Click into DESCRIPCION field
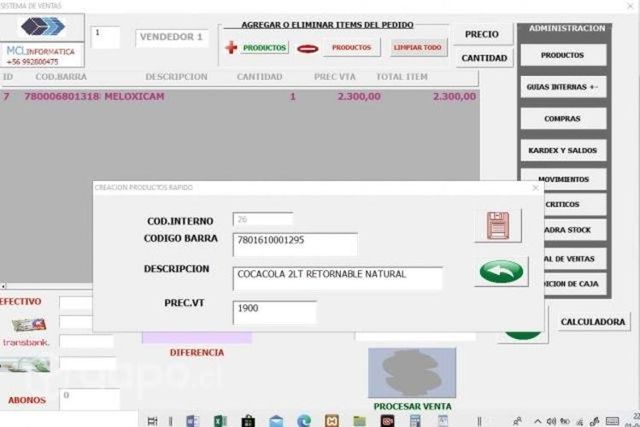This screenshot has height=427, width=640. click(338, 278)
